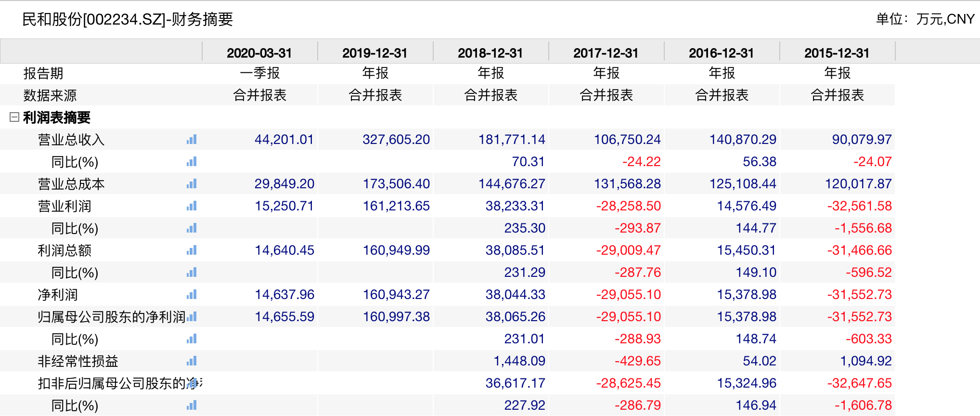Click net profit value 160,943.27

pyautogui.click(x=396, y=295)
